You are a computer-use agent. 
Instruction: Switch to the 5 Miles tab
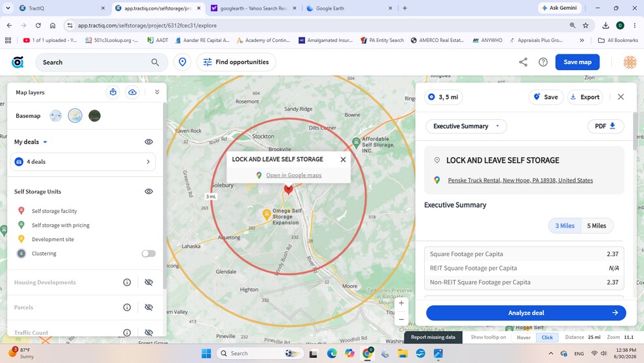pyautogui.click(x=596, y=225)
